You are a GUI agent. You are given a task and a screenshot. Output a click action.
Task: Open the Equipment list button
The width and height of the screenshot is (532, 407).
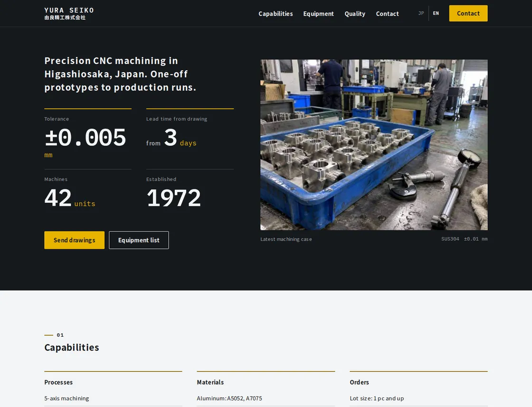click(x=139, y=240)
